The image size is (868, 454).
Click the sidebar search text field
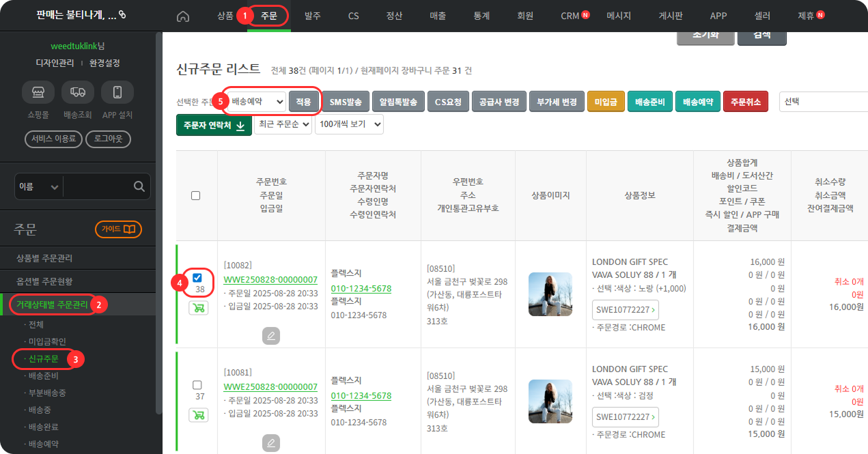click(x=96, y=186)
